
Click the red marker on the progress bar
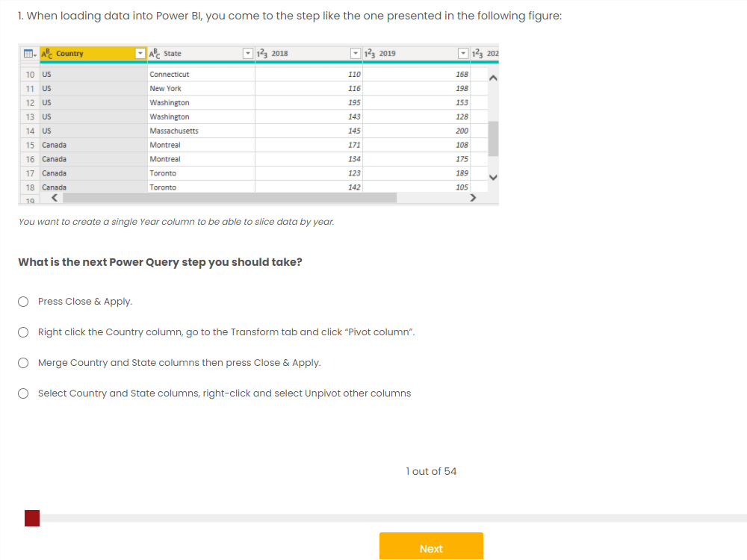point(31,517)
